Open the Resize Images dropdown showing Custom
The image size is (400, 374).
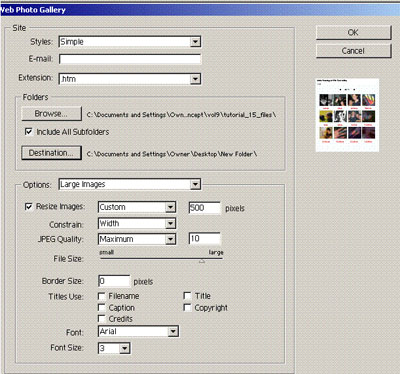tap(137, 207)
